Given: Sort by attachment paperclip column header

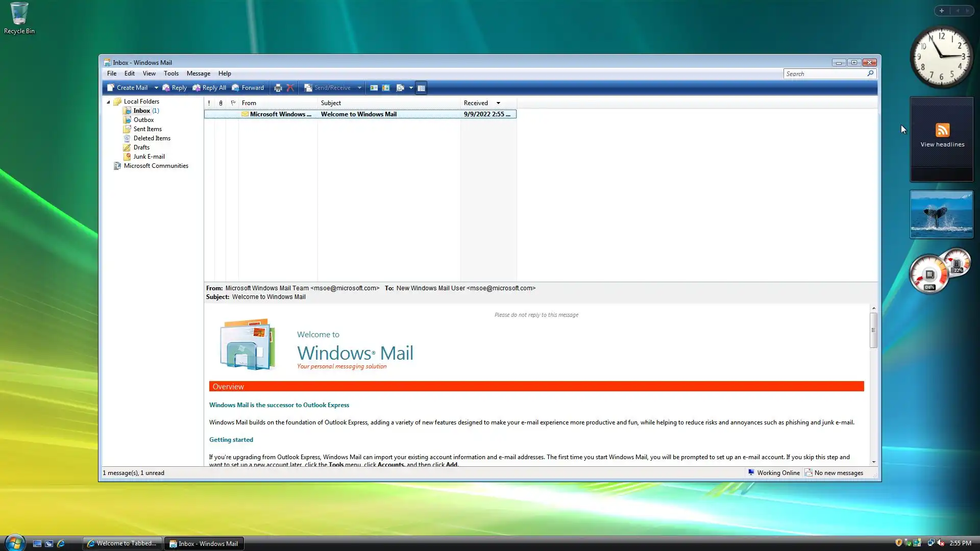Looking at the screenshot, I should click(220, 103).
